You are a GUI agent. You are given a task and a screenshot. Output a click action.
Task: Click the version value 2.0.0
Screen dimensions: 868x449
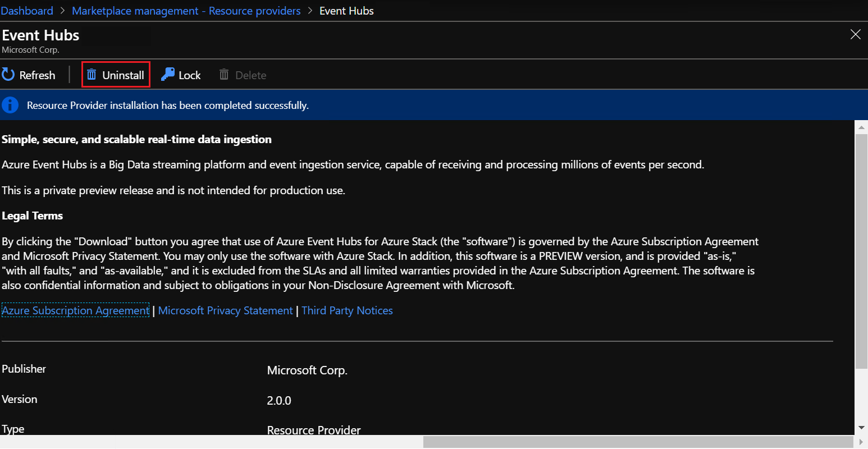tap(279, 401)
